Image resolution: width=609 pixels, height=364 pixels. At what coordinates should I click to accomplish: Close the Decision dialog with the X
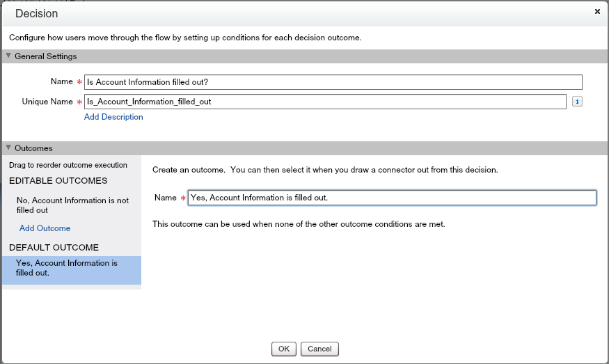[x=597, y=12]
